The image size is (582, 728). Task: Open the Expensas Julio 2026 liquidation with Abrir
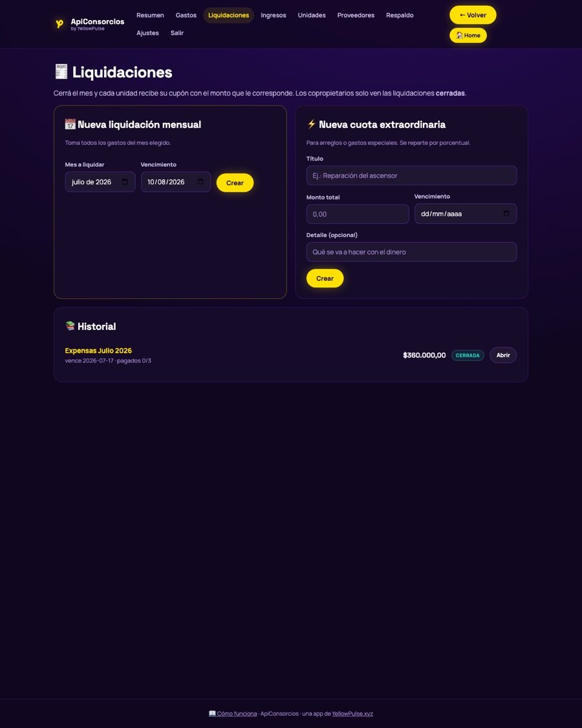click(x=503, y=355)
